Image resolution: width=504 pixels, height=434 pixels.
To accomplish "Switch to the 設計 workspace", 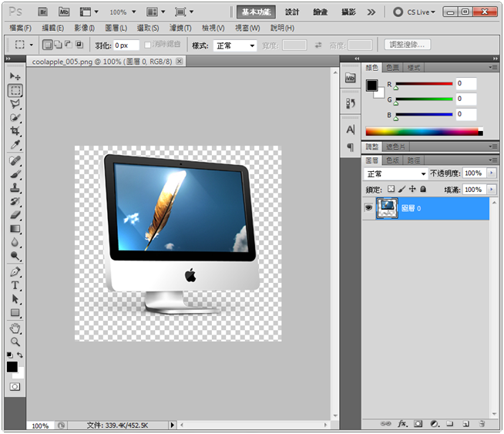I will pyautogui.click(x=292, y=12).
